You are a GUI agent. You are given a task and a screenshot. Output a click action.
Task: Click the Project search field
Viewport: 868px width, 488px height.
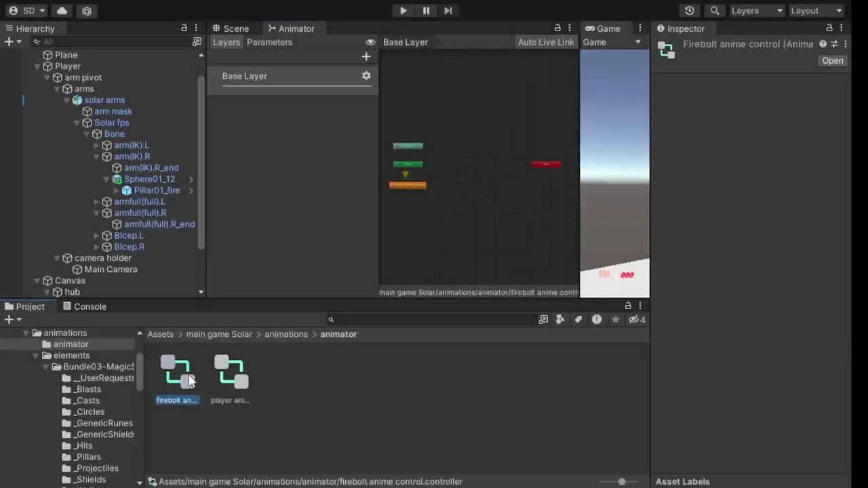(431, 319)
